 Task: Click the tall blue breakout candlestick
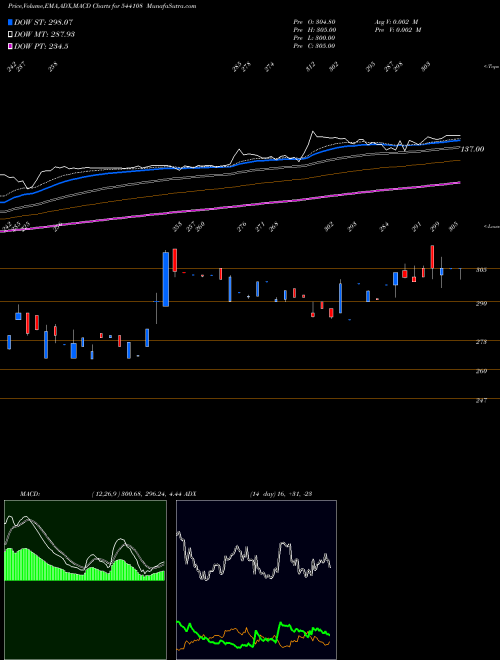166,279
